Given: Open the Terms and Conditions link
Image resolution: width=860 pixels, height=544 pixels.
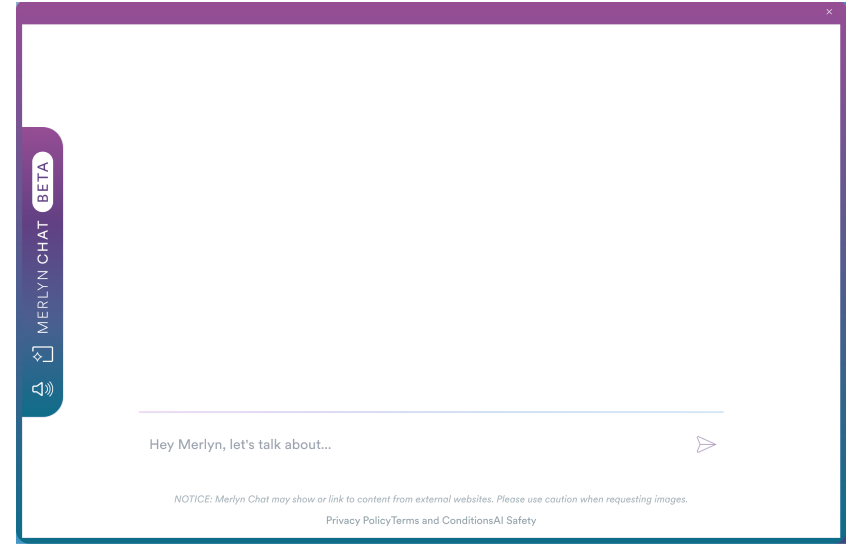Looking at the screenshot, I should [x=442, y=520].
